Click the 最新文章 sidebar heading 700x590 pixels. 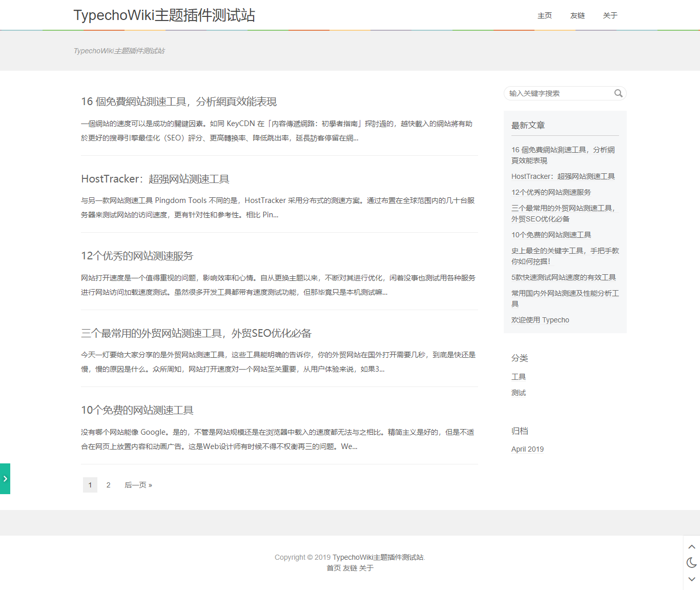[x=528, y=126]
